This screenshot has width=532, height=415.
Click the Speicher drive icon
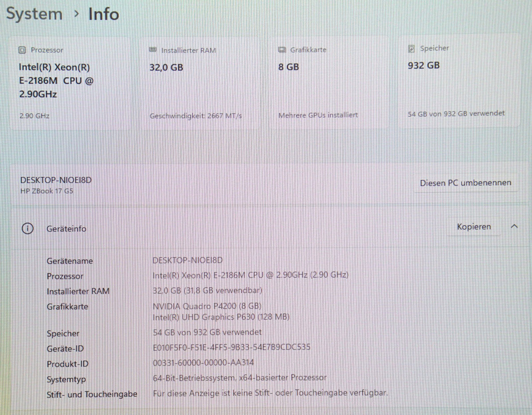pos(411,48)
